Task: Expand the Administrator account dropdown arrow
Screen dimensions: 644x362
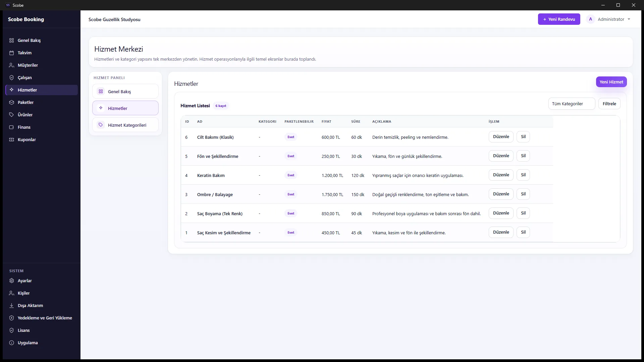Action: coord(629,19)
